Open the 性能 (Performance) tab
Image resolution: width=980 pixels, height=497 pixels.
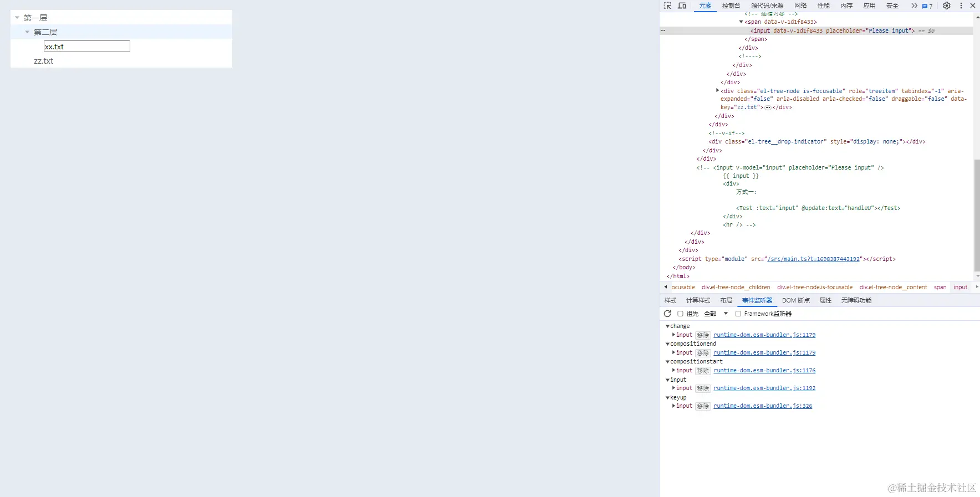(x=824, y=6)
